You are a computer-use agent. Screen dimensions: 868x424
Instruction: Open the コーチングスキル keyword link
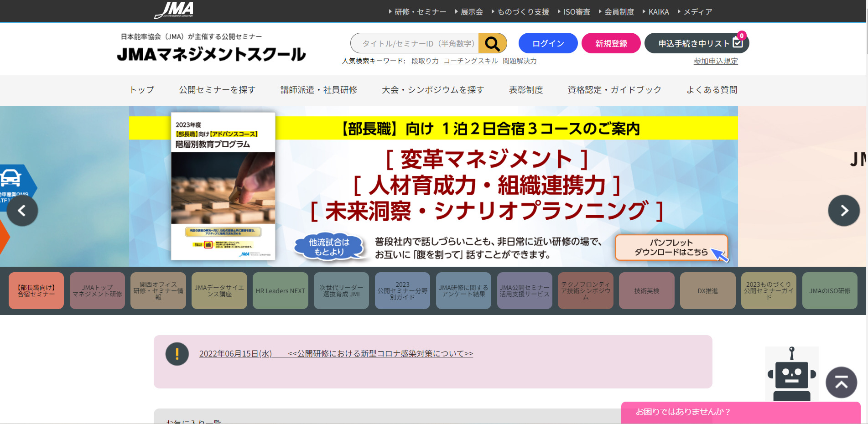coord(471,61)
